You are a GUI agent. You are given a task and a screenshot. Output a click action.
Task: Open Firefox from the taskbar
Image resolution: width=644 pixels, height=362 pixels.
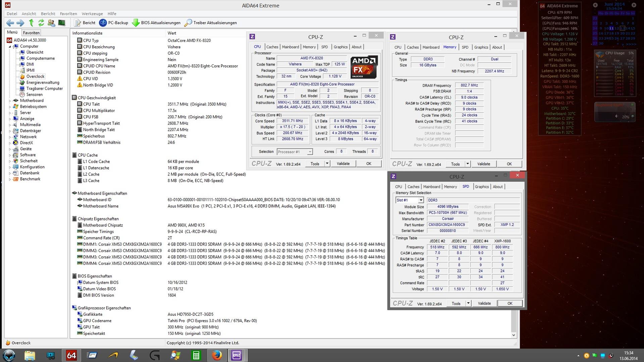pyautogui.click(x=217, y=355)
